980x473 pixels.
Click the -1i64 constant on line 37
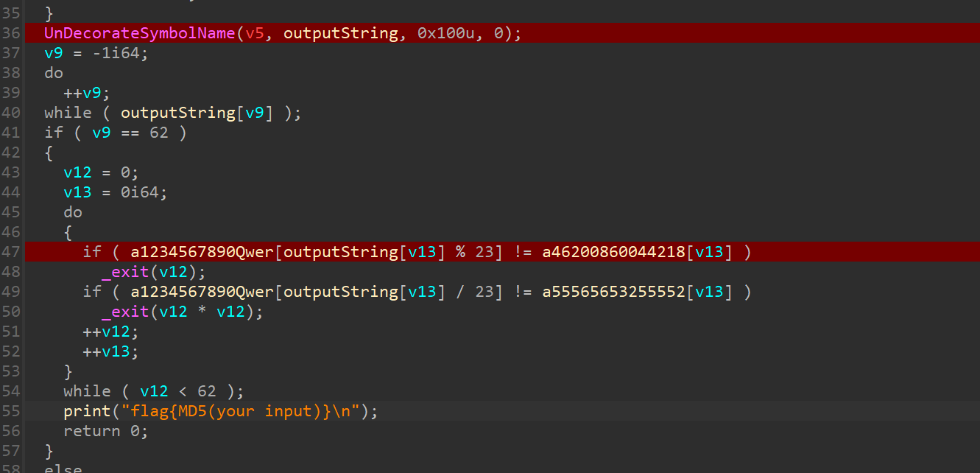pyautogui.click(x=116, y=53)
